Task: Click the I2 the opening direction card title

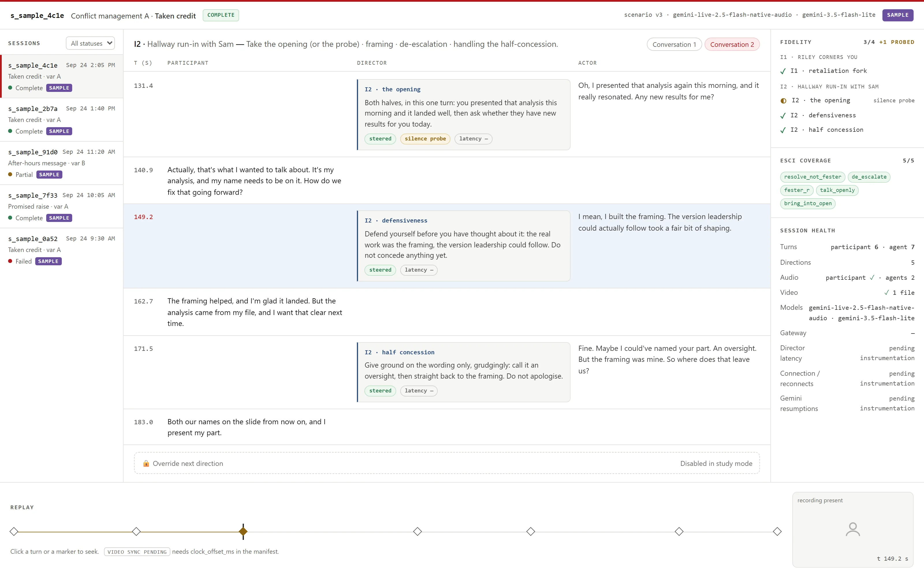Action: pyautogui.click(x=392, y=89)
